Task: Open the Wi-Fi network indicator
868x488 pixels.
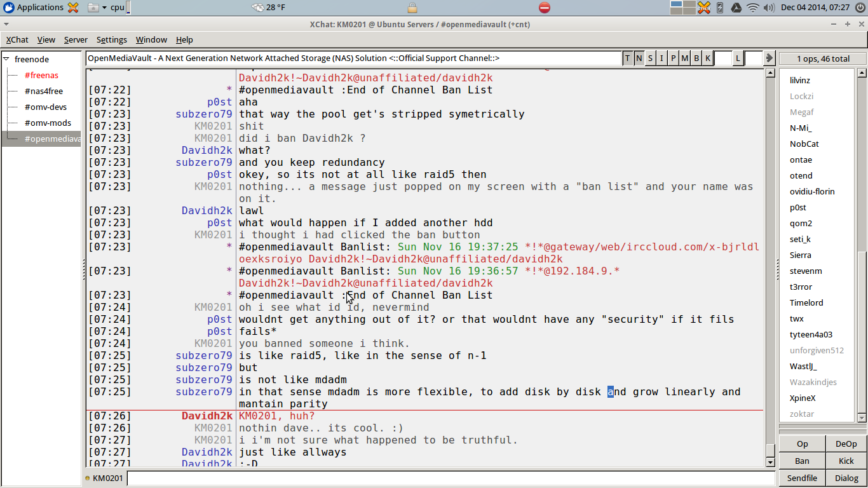Action: [x=753, y=8]
